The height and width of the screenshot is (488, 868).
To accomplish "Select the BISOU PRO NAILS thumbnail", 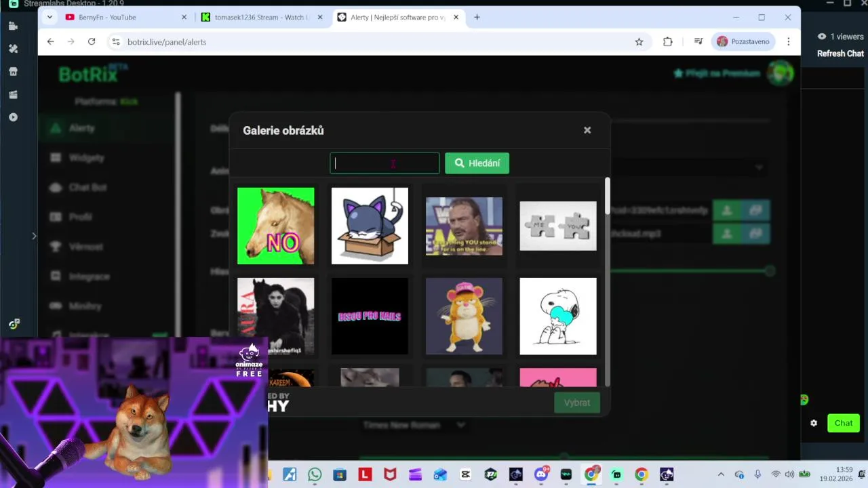I will pyautogui.click(x=370, y=316).
